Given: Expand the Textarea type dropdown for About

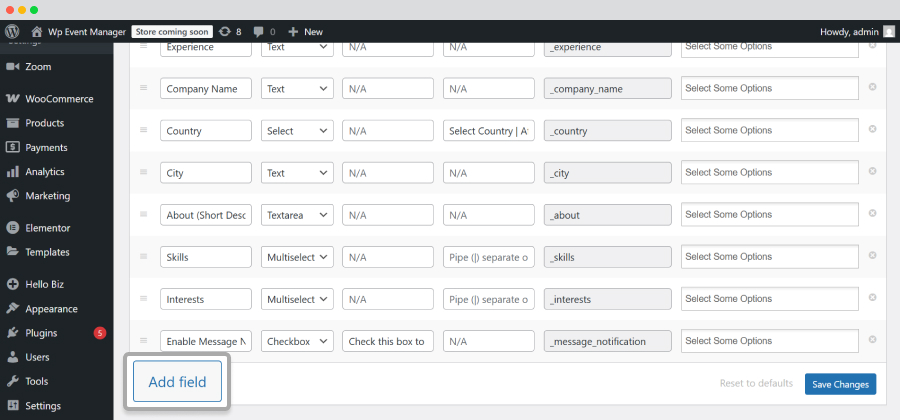Looking at the screenshot, I should point(297,215).
